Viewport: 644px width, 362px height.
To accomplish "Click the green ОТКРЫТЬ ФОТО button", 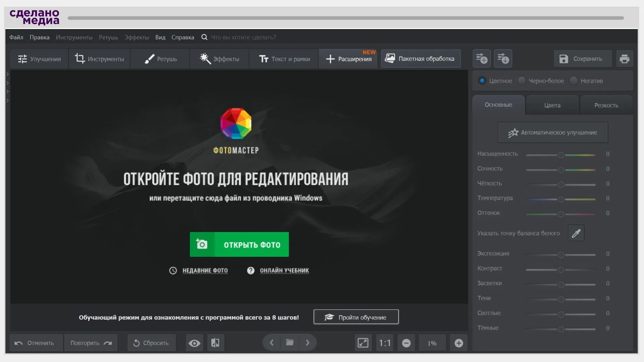I will (x=239, y=245).
